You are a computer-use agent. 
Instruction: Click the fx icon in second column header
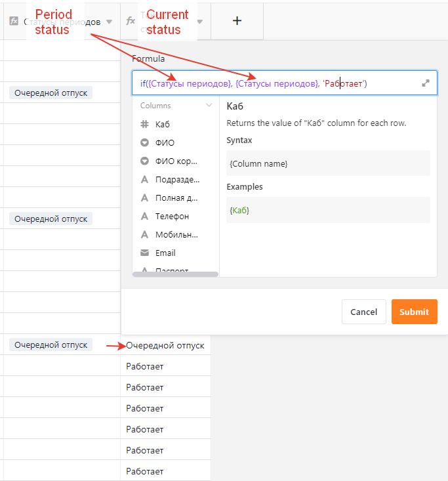coord(131,21)
